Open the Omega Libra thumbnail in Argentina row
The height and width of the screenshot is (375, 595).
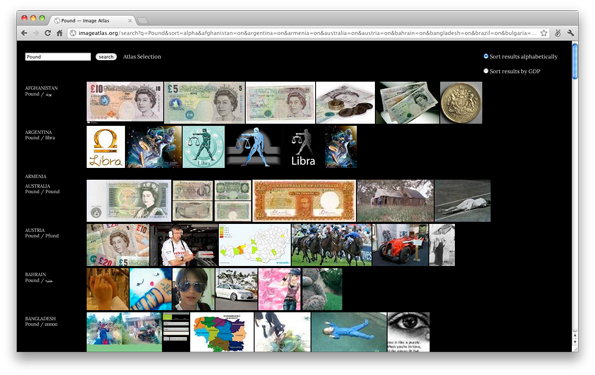(105, 147)
